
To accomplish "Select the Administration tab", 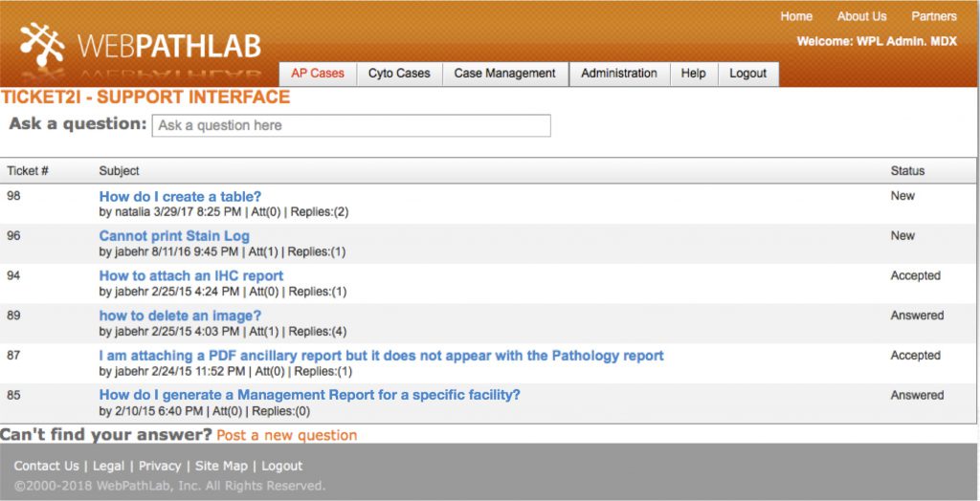I will pyautogui.click(x=619, y=74).
